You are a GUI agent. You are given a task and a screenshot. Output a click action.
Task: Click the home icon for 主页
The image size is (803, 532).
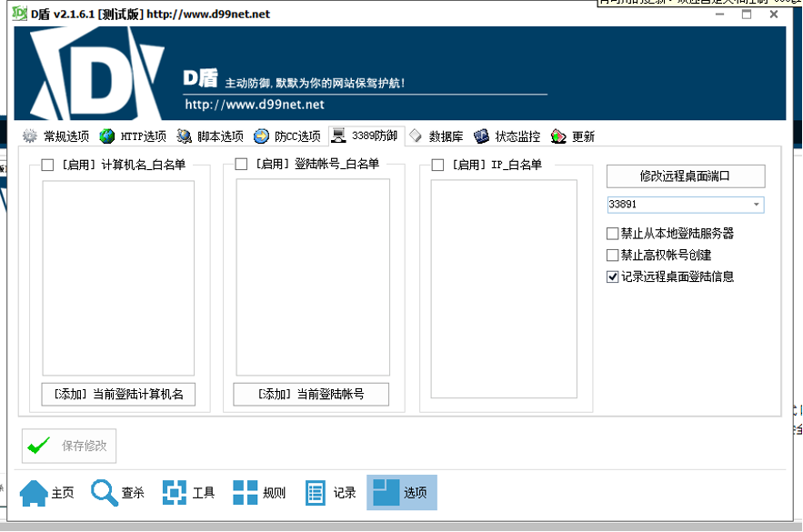tap(34, 493)
